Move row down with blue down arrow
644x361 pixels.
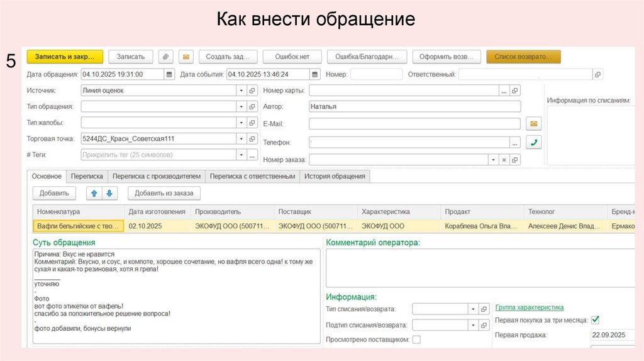108,193
